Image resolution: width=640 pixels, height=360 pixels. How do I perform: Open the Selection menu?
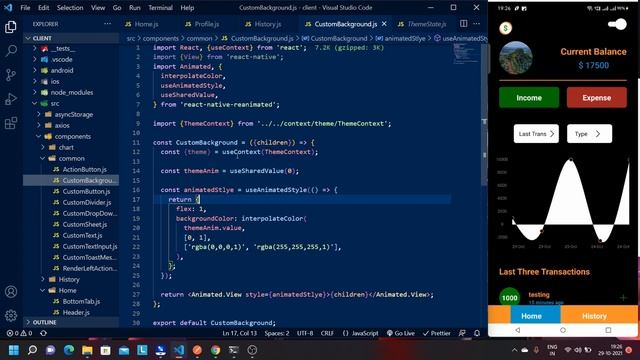click(x=70, y=8)
